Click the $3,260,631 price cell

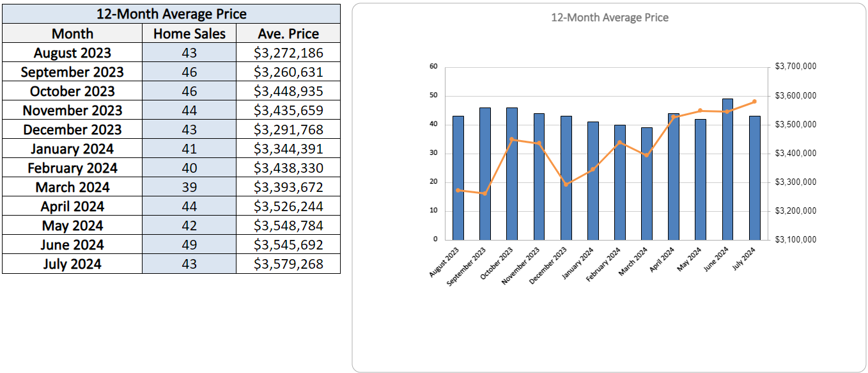pos(288,72)
